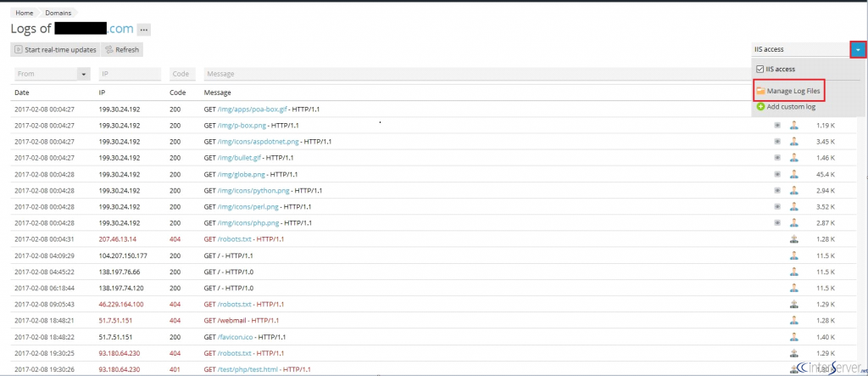Click the bot icon in the first robots.txt row
The width and height of the screenshot is (868, 376).
pos(793,239)
